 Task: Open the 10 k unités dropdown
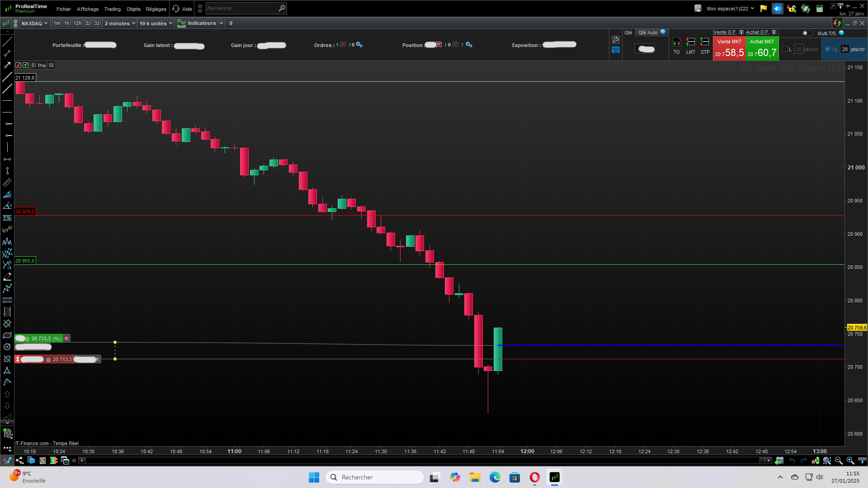pos(156,23)
